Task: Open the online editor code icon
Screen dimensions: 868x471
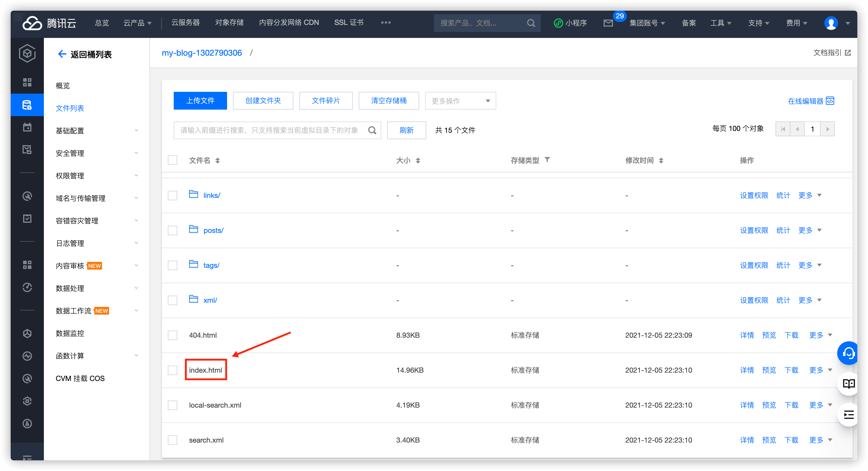Action: click(x=830, y=101)
